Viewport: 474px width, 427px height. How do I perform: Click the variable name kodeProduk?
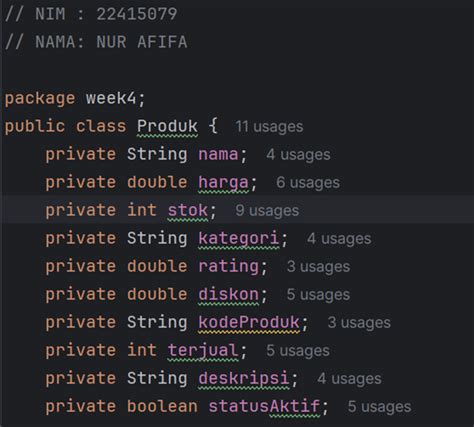249,323
